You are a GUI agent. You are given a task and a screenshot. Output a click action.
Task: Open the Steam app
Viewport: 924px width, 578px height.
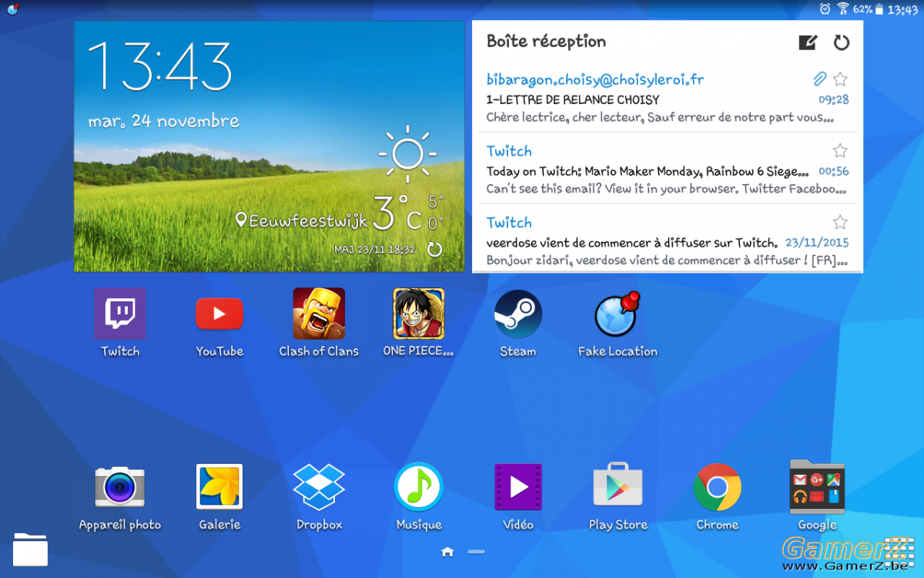(518, 314)
